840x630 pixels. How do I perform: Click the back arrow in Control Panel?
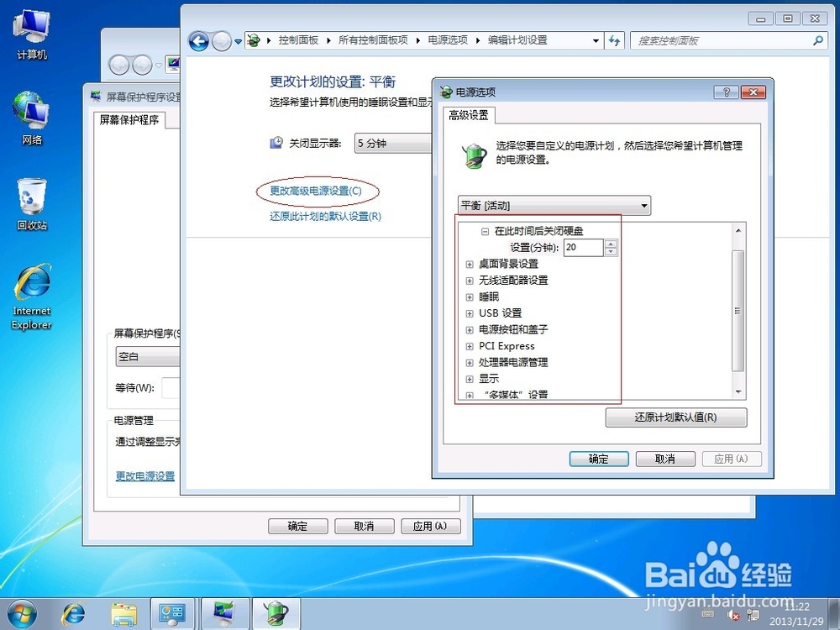199,40
